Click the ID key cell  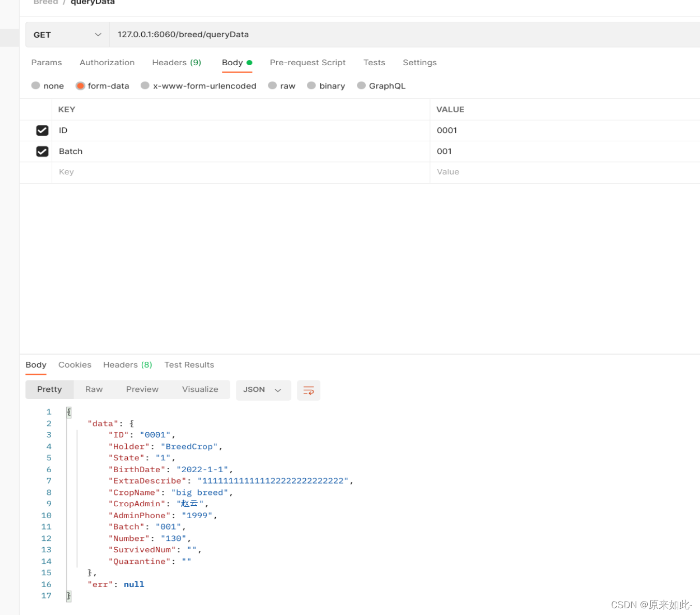(x=241, y=130)
